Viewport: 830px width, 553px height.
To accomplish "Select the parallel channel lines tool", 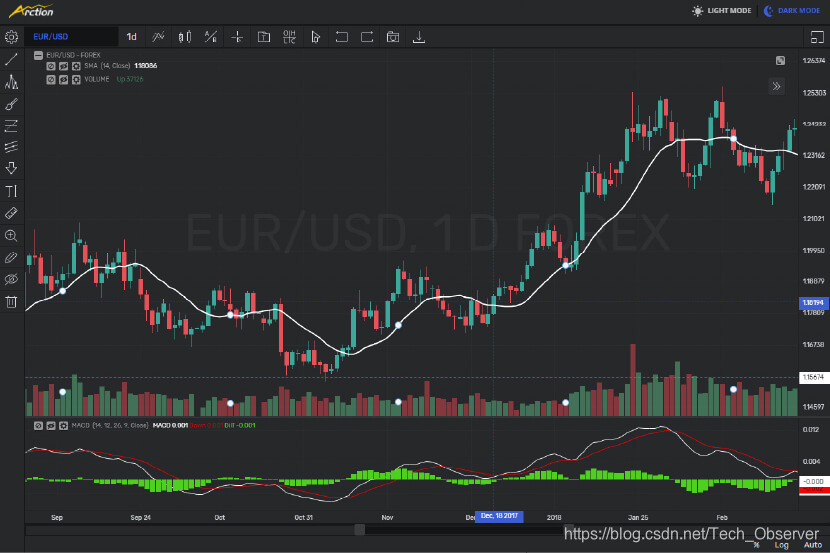I will point(11,147).
